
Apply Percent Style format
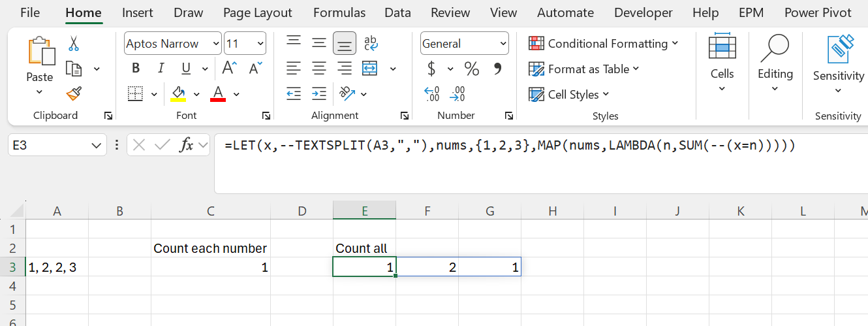tap(471, 69)
